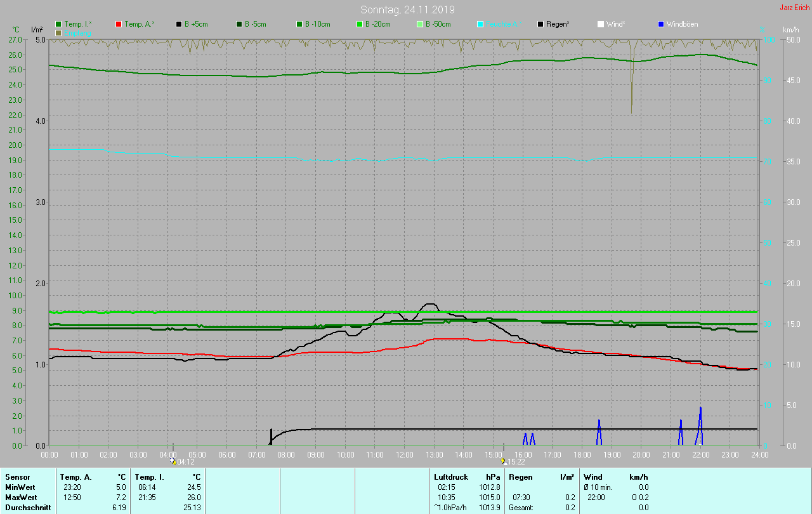This screenshot has width=812, height=514.
Task: Click the black Regen legend swatch
Action: 540,24
